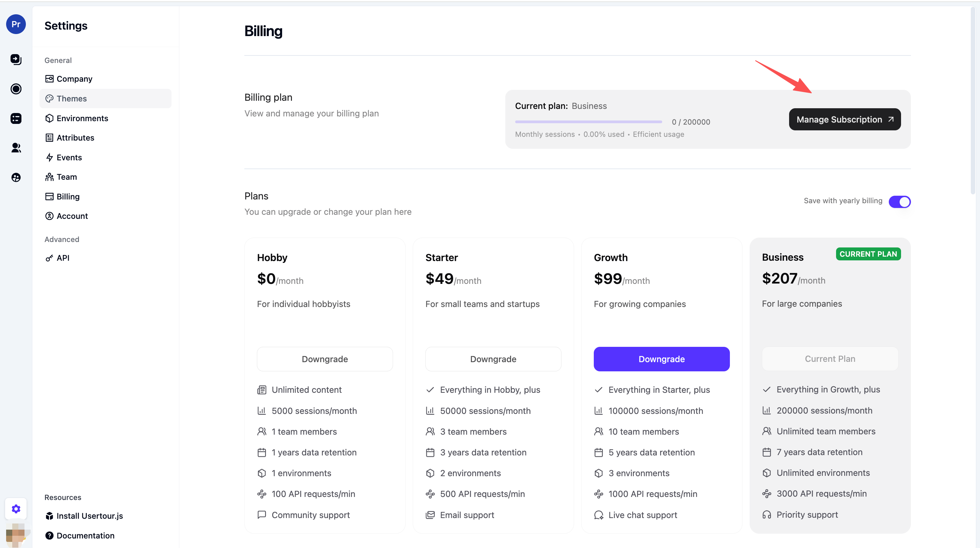Click the purple Settings gear icon
980x548 pixels.
pyautogui.click(x=16, y=509)
